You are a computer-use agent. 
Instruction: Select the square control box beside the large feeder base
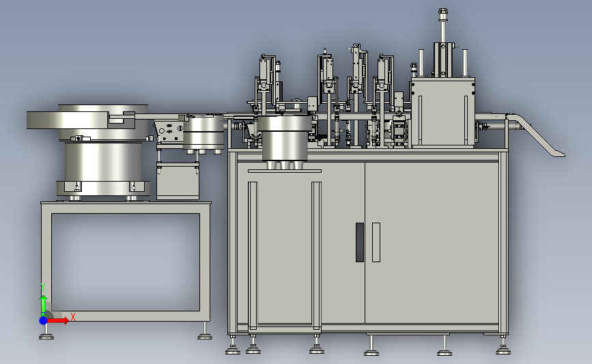click(x=178, y=181)
